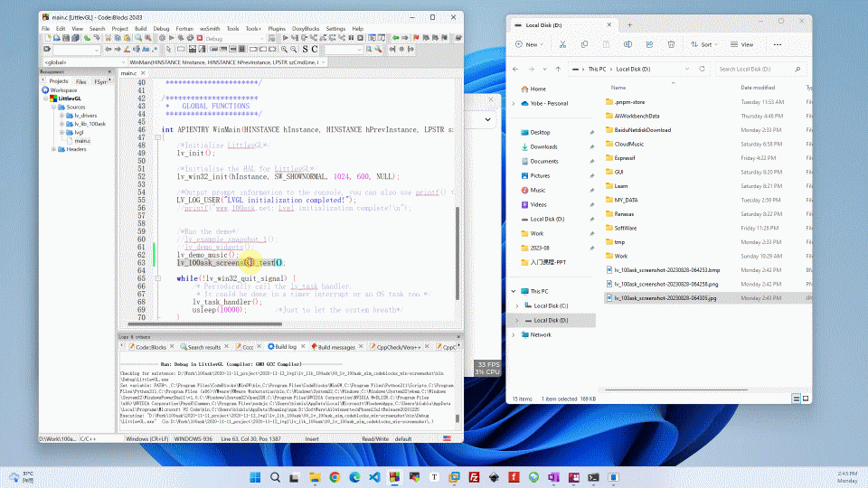Click the Date modified column header
This screenshot has width=868, height=488.
758,88
